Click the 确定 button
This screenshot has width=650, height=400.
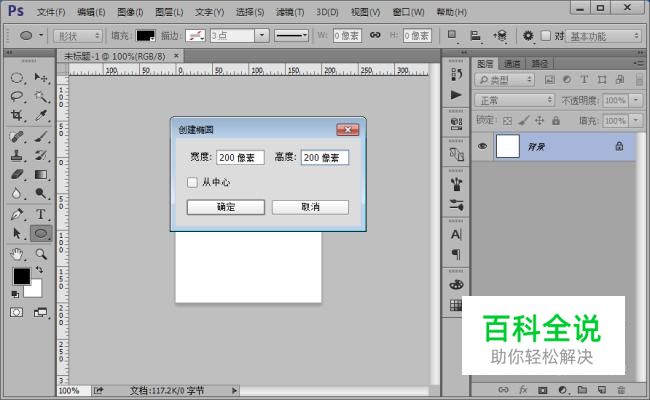pyautogui.click(x=225, y=207)
